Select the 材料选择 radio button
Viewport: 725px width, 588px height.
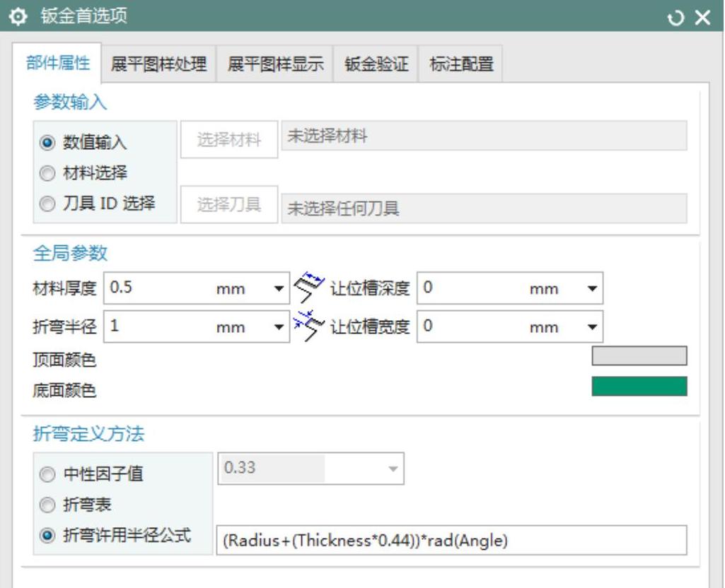47,173
